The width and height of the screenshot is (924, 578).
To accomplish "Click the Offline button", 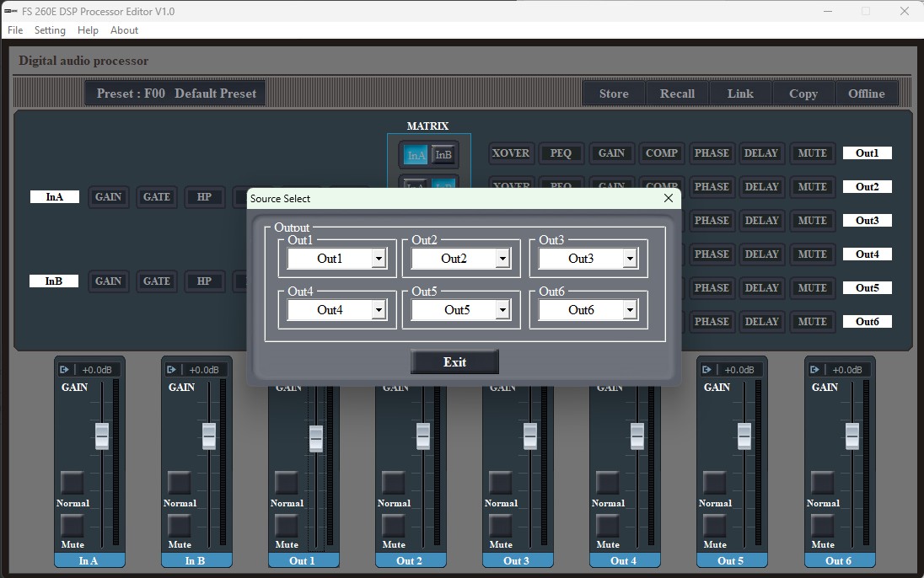I will pos(867,94).
